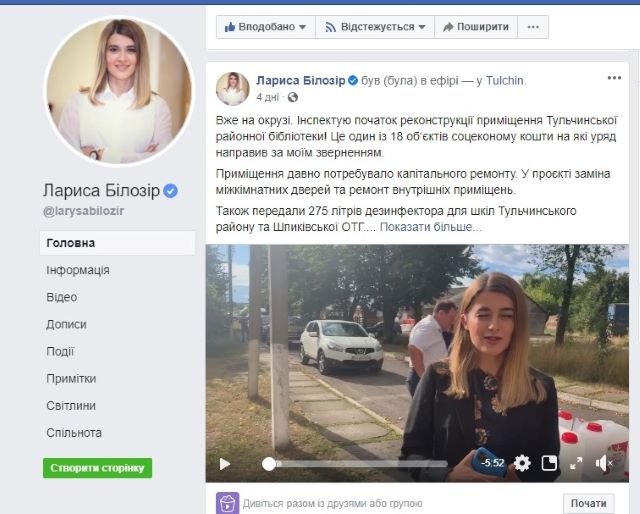Play the live video
This screenshot has width=640, height=514.
point(225,464)
